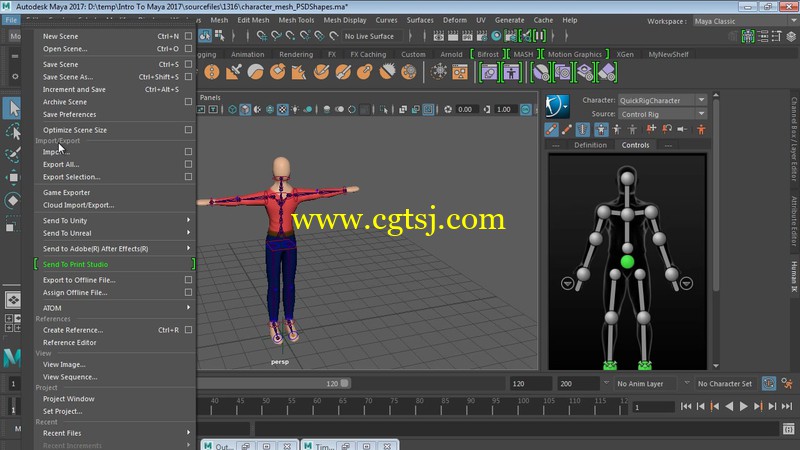The width and height of the screenshot is (800, 450).
Task: Choose the Move tool in toolbox
Action: coord(13,177)
